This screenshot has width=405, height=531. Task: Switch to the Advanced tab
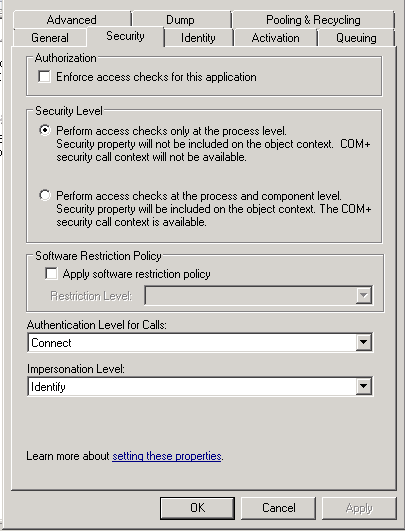point(72,20)
